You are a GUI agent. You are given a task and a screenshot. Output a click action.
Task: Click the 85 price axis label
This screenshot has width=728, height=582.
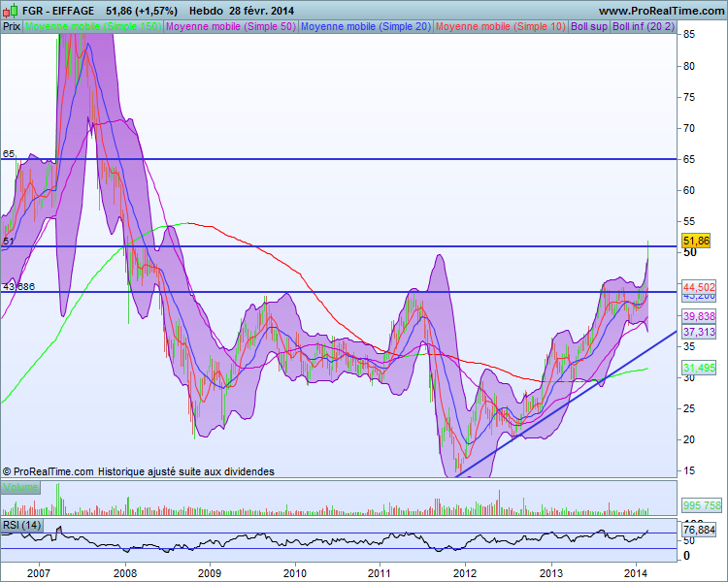pyautogui.click(x=689, y=34)
